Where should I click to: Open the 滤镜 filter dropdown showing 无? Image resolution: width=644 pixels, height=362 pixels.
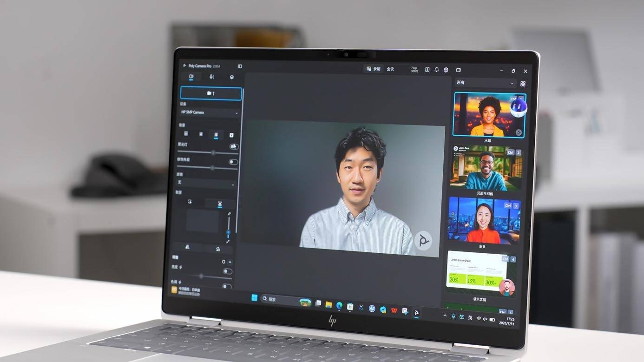[206, 184]
